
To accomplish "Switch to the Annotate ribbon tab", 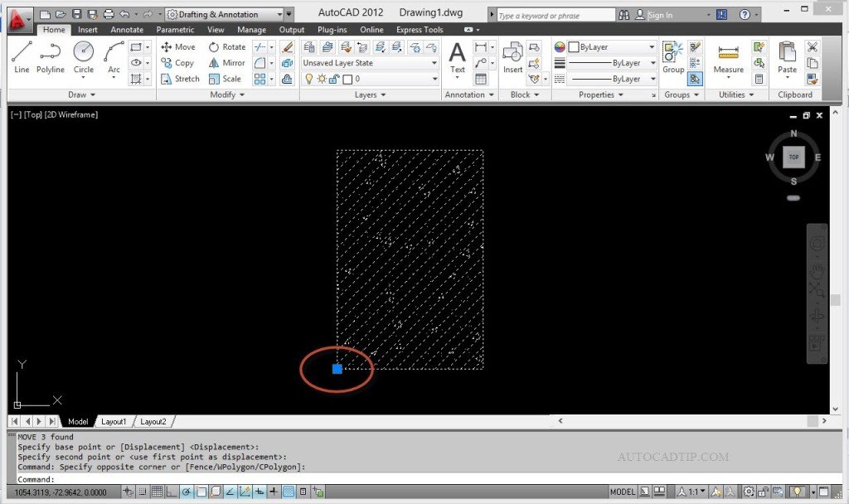I will tap(127, 30).
